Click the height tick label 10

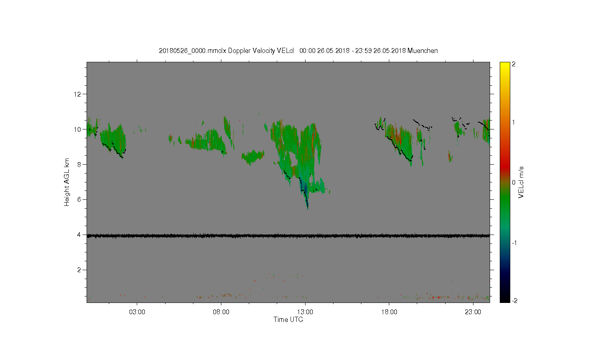[x=78, y=129]
